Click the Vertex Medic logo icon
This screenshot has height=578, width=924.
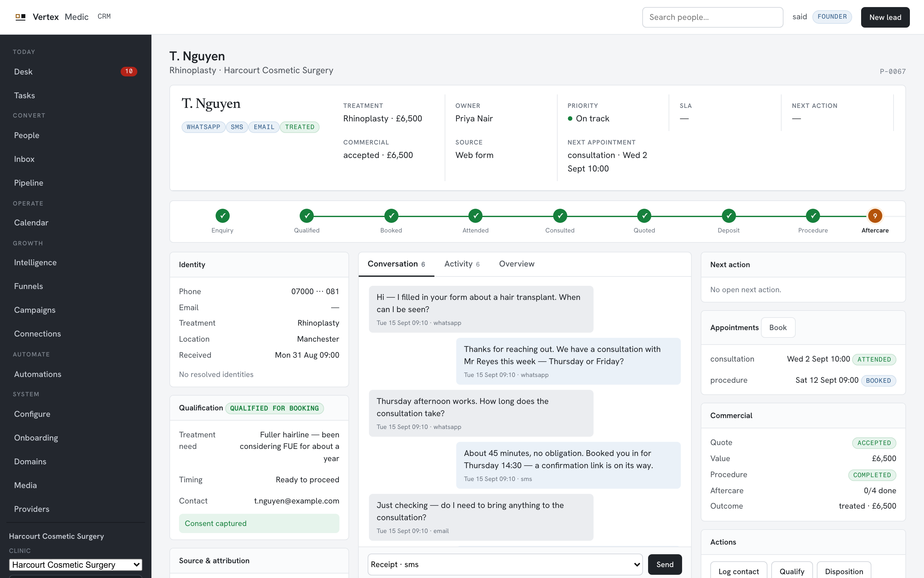pyautogui.click(x=20, y=17)
